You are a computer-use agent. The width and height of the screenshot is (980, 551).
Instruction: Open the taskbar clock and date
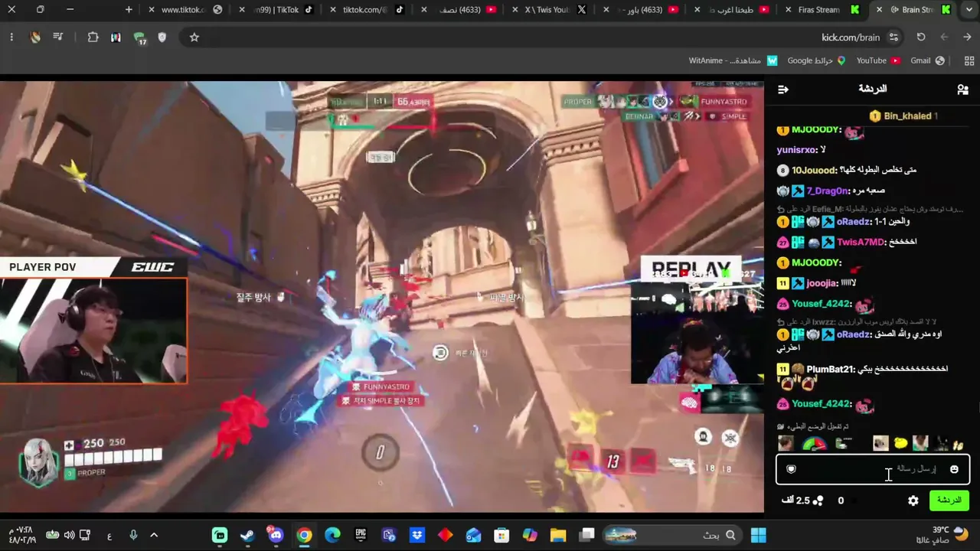pyautogui.click(x=22, y=535)
